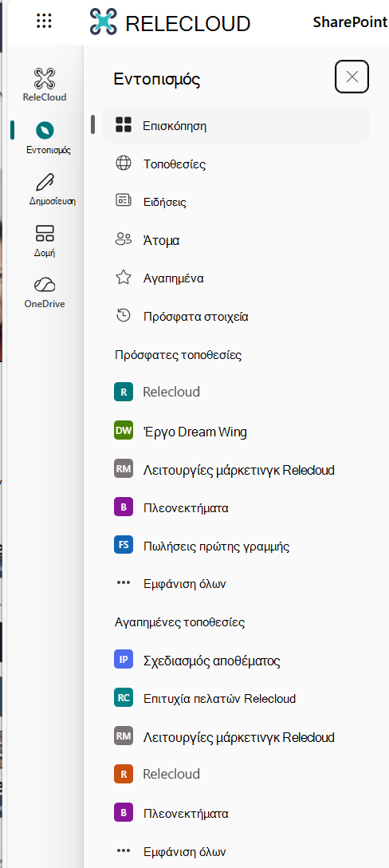The height and width of the screenshot is (868, 389).
Task: Click the blue FS site icon
Action: click(x=124, y=545)
